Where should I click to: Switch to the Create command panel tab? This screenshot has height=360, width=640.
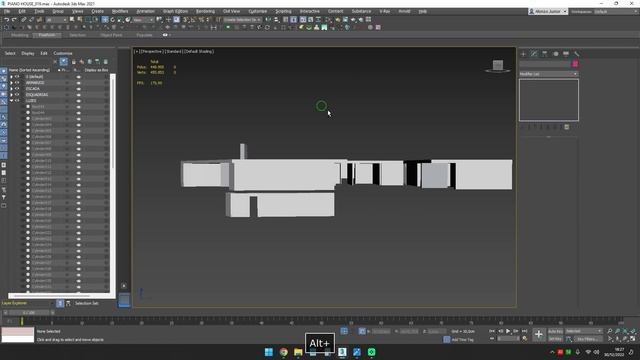523,53
